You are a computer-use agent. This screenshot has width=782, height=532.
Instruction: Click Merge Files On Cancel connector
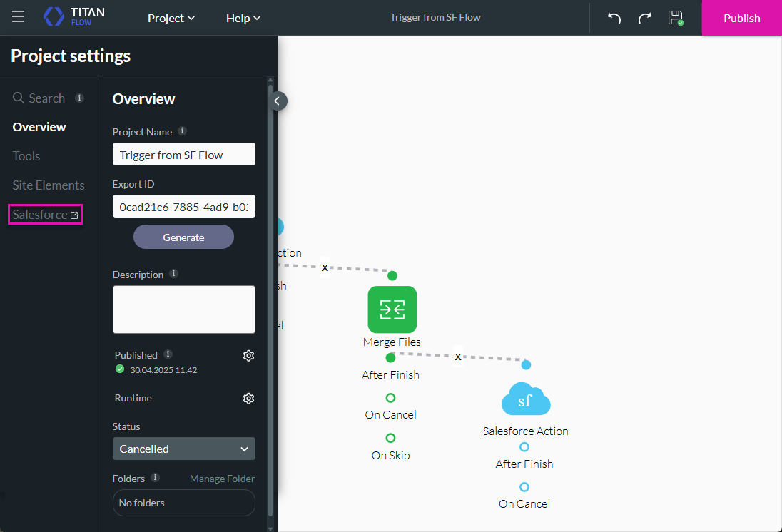(x=390, y=397)
